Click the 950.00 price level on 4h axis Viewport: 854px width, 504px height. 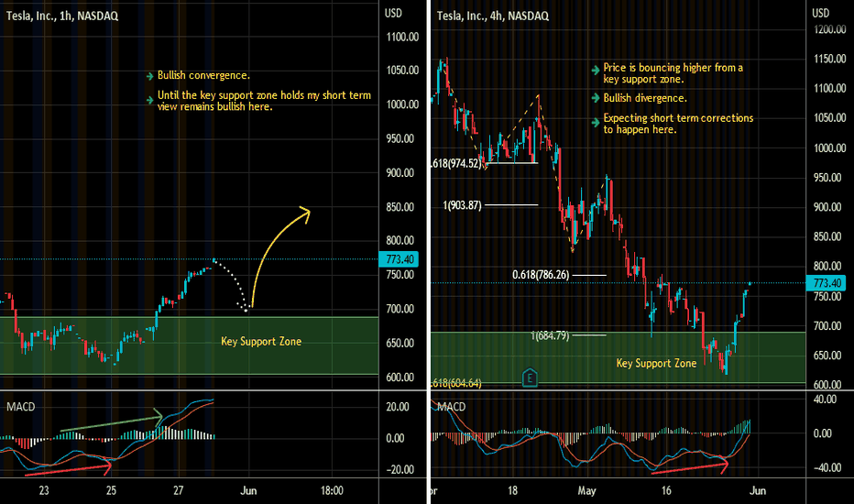click(827, 178)
